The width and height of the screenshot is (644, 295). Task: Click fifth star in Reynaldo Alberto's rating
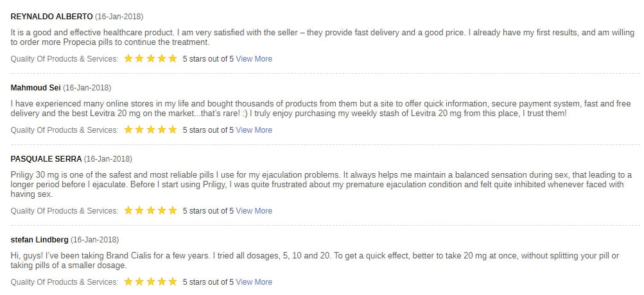click(173, 58)
